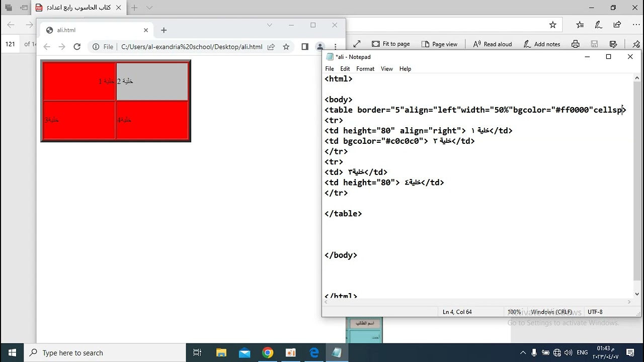Screen dimensions: 644x362
Task: Open a new tab in Chrome
Action: point(164,30)
